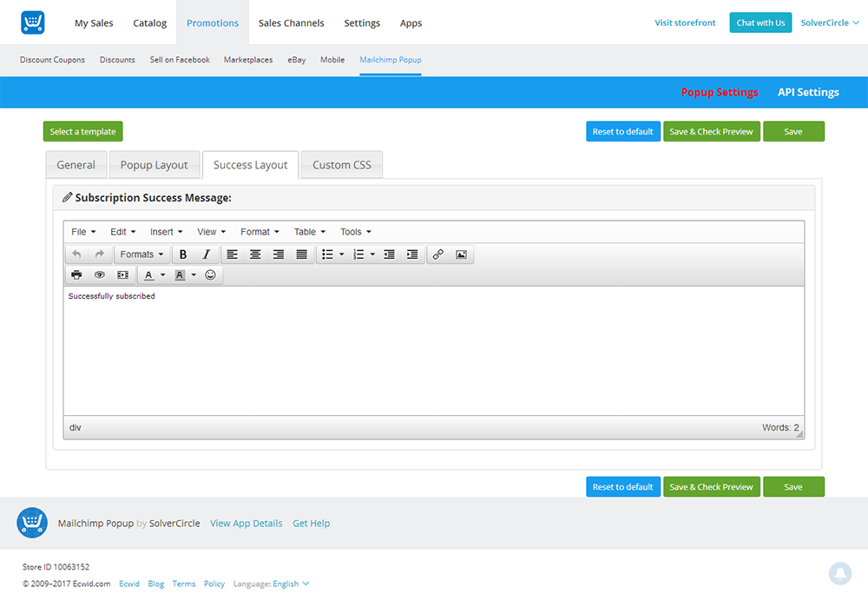Image resolution: width=868 pixels, height=600 pixels.
Task: Undo the last edit in the editor
Action: point(77,254)
